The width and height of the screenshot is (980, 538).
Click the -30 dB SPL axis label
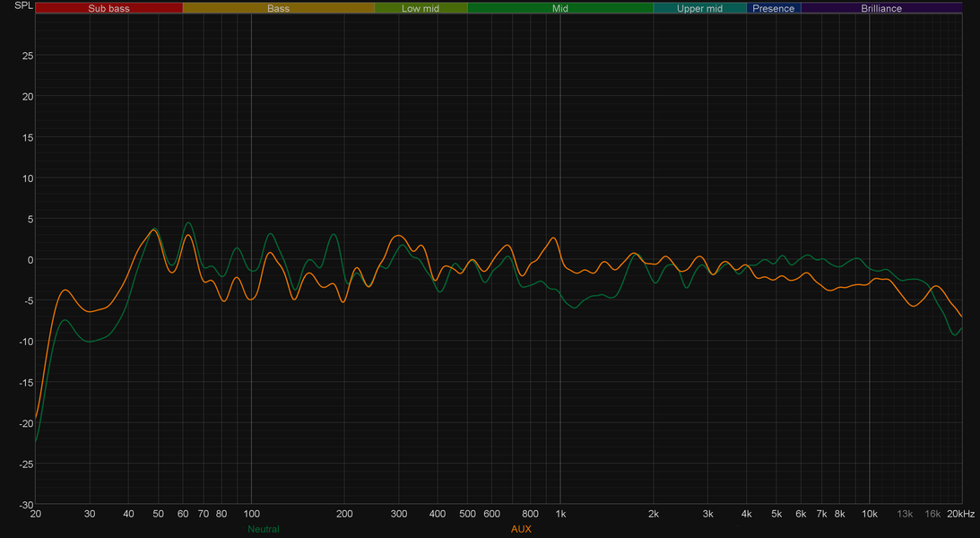pos(26,505)
